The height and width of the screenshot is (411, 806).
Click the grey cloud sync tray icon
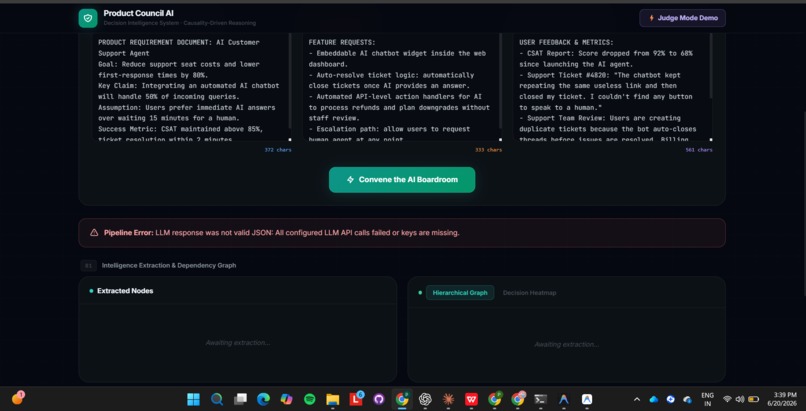pyautogui.click(x=687, y=399)
